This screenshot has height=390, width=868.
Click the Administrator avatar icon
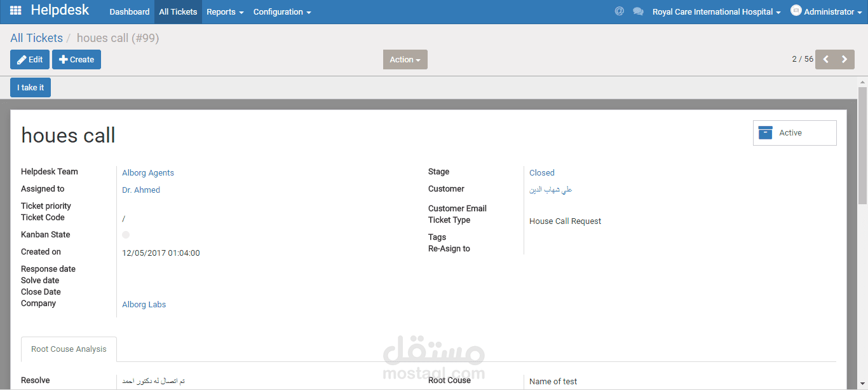click(x=796, y=11)
